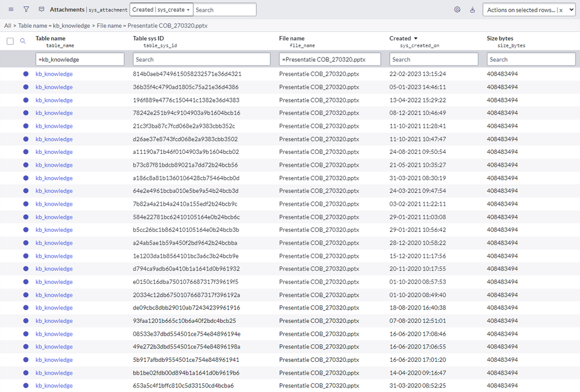The image size is (580, 392).
Task: Click sys ID 36b35f4c4790ad1805c75a21e36d4386
Action: pos(186,87)
